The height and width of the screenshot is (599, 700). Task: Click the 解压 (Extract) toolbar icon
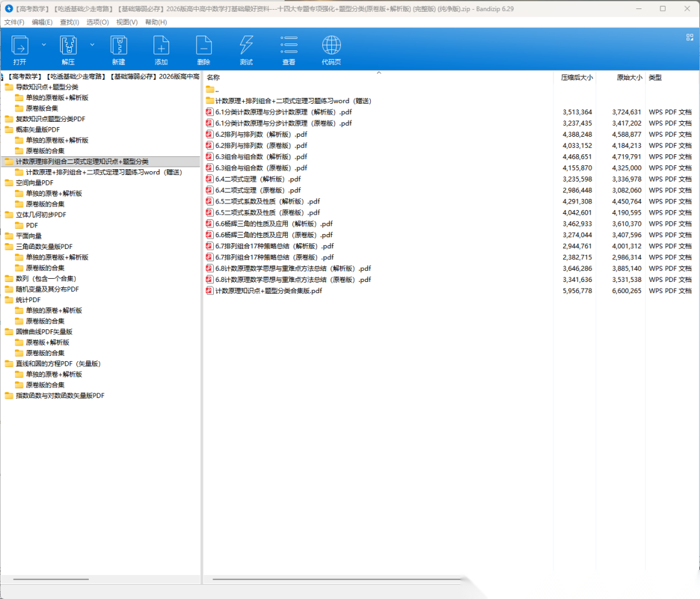[x=68, y=46]
